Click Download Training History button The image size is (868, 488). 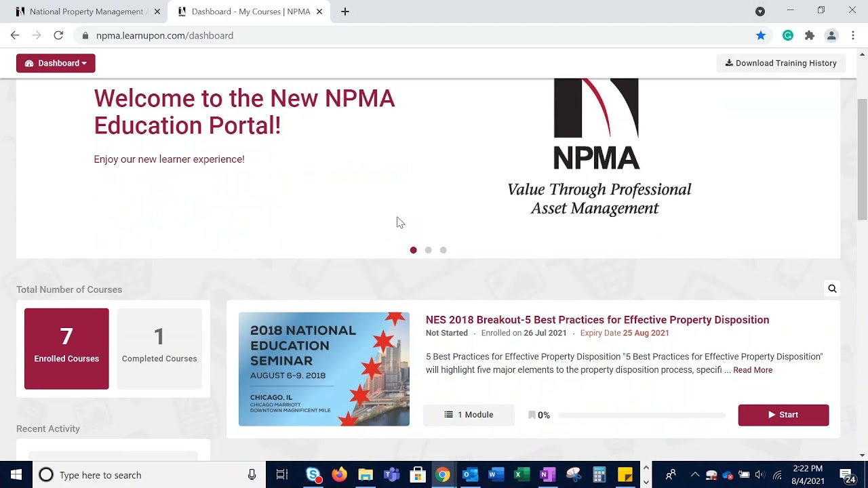point(781,63)
